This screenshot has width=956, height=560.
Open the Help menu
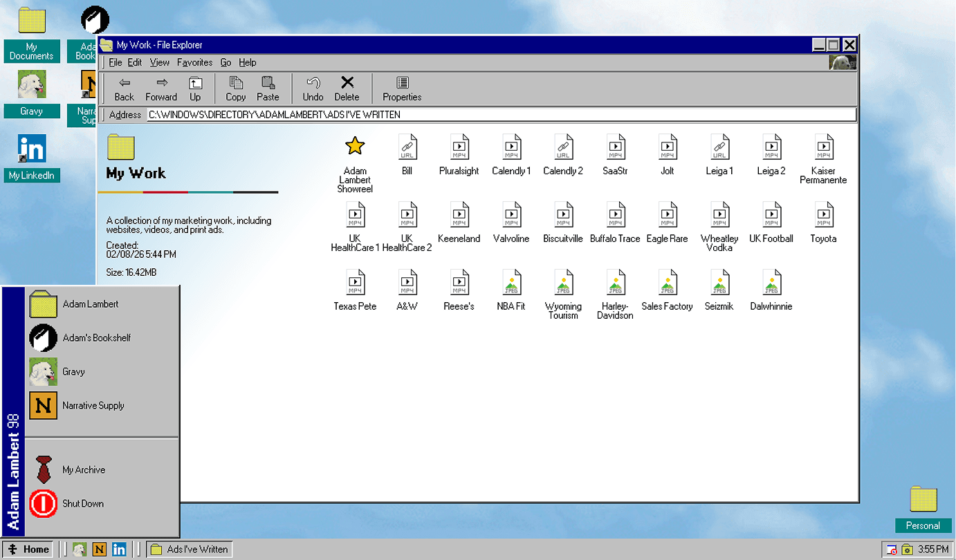pos(248,62)
